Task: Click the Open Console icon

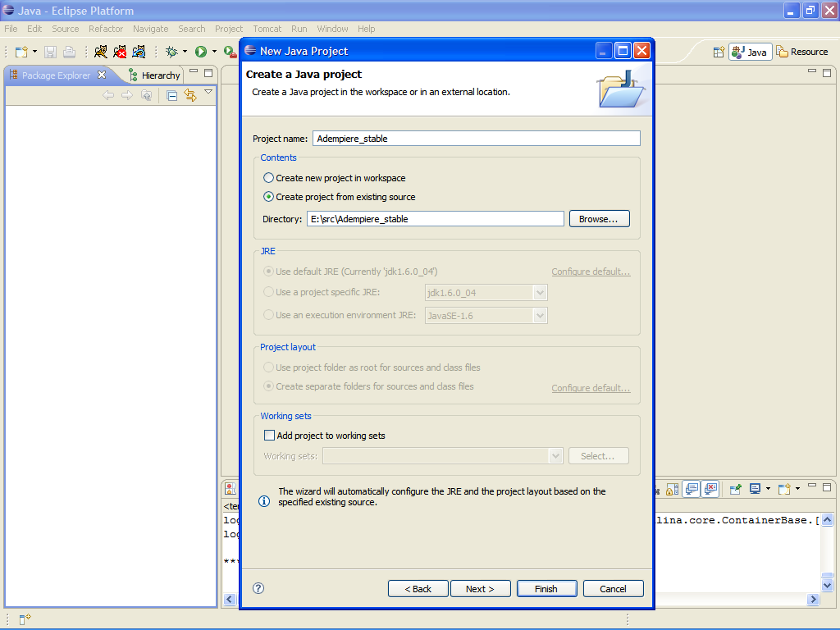Action: [x=785, y=489]
